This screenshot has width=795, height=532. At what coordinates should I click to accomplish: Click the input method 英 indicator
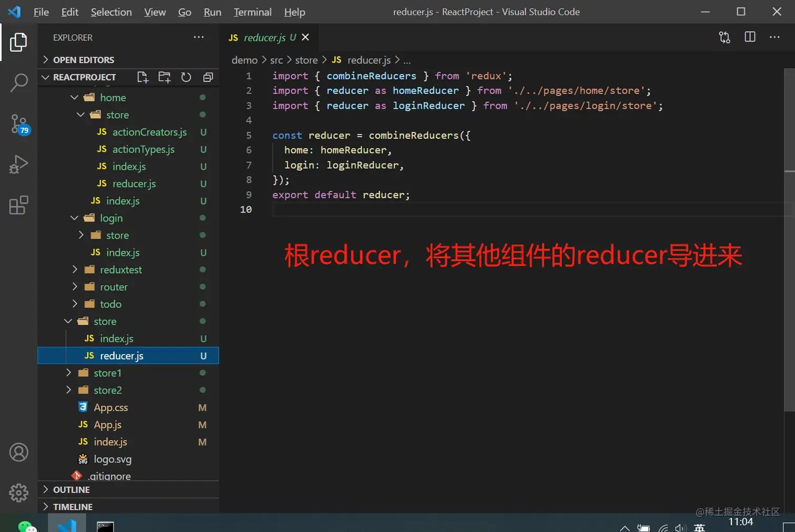699,528
